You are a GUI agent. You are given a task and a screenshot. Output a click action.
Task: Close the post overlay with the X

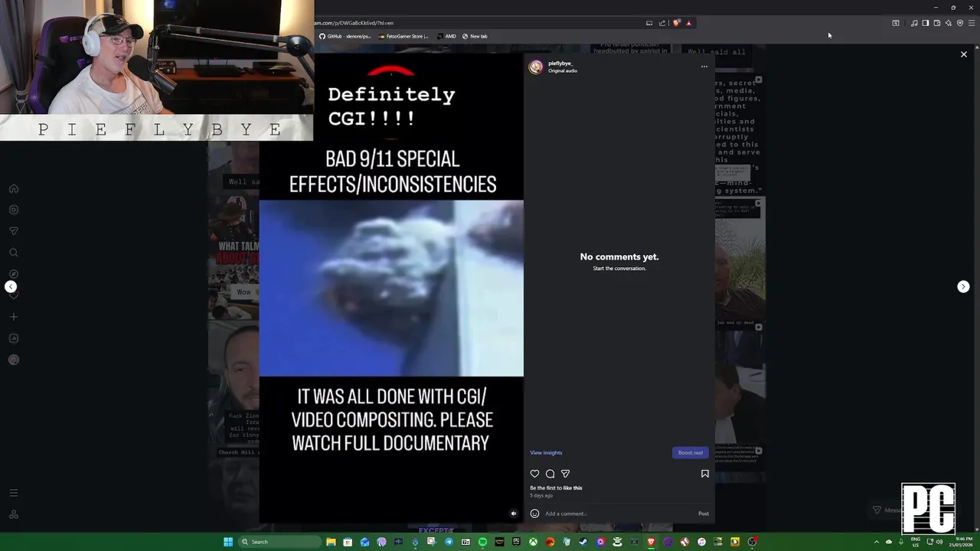964,54
